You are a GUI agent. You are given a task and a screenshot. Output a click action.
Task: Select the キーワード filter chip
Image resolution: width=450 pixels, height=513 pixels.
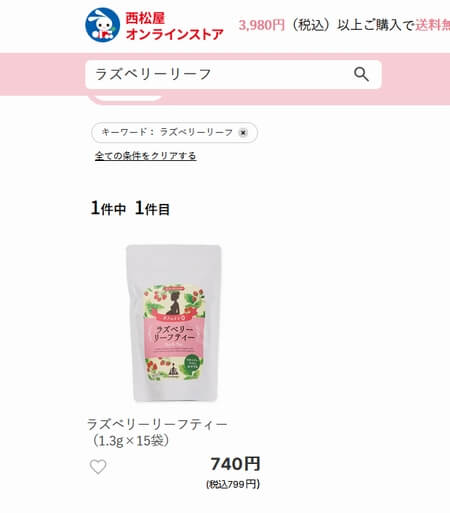[x=174, y=133]
